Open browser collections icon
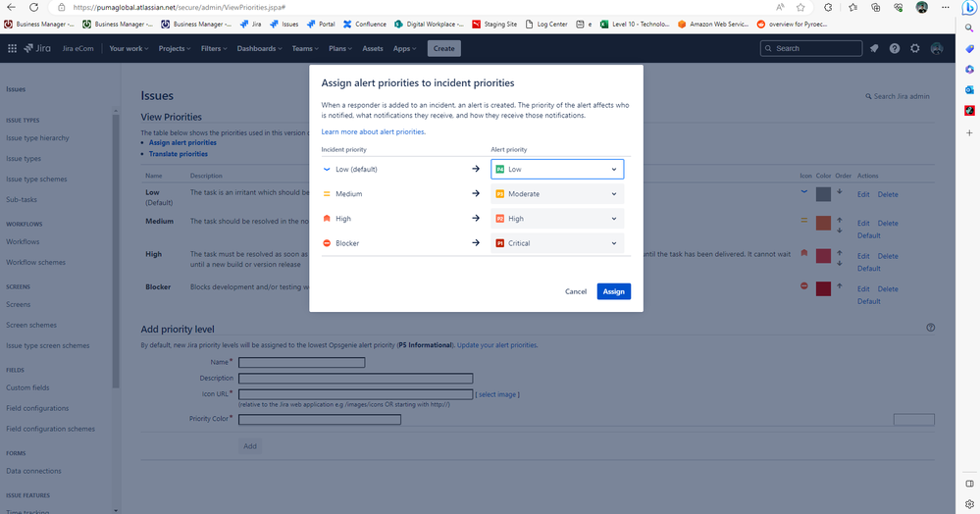Screen dimensions: 980x514 pos(876,8)
